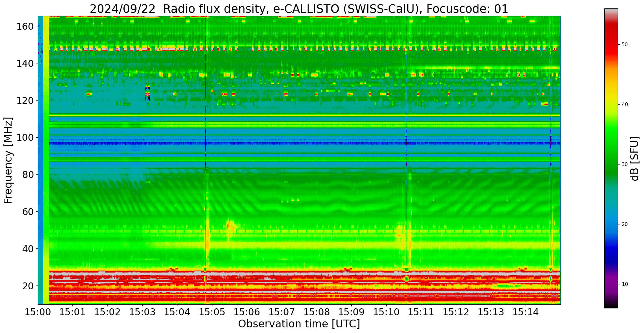Click the 15:10 time tick label
Image resolution: width=644 pixels, height=333 pixels.
pyautogui.click(x=386, y=311)
